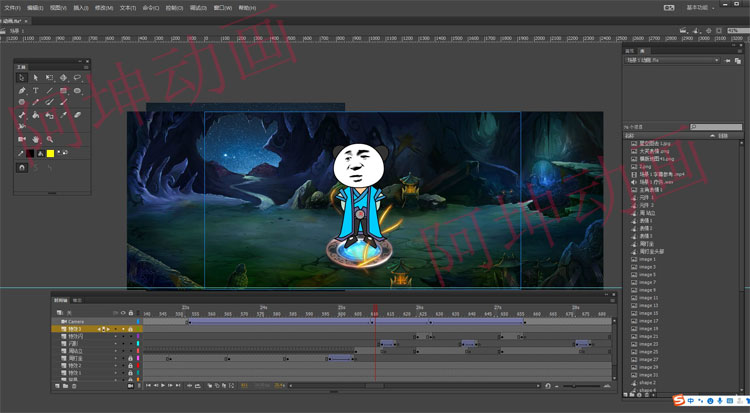This screenshot has height=413, width=750.
Task: Click the swap stroke and fill colors icon
Action: 66,153
